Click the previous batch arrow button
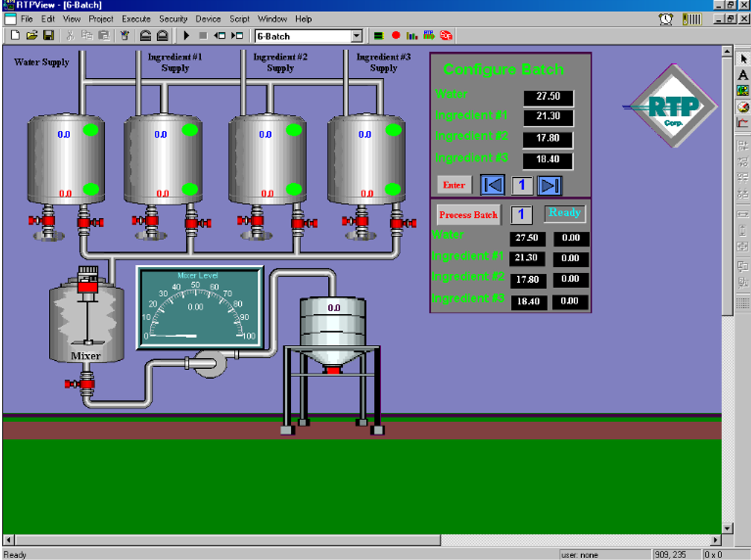 click(x=493, y=185)
